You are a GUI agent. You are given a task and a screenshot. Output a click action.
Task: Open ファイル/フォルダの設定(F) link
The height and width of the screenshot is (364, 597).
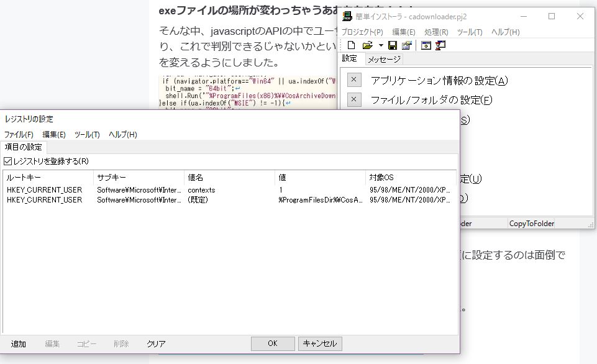tap(431, 100)
